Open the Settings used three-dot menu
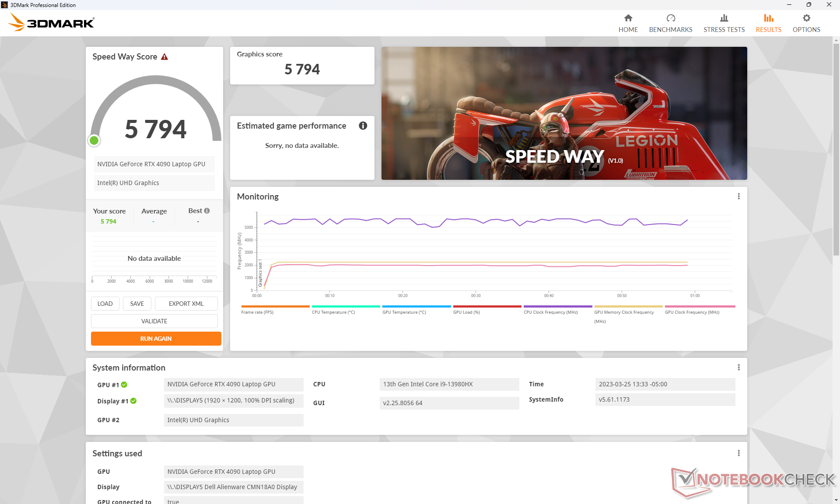 click(738, 453)
